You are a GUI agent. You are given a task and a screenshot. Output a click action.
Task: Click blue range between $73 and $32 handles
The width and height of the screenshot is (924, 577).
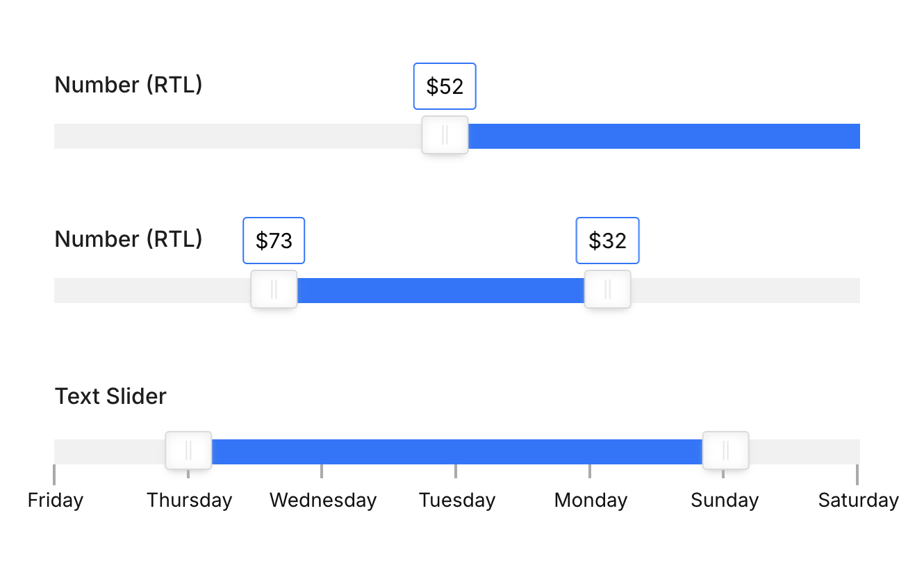[x=440, y=291]
